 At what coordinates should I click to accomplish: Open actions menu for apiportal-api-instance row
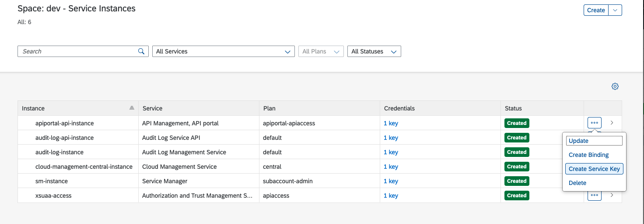tap(594, 123)
